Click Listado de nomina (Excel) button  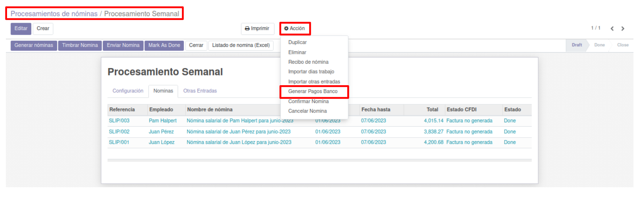[x=241, y=45]
